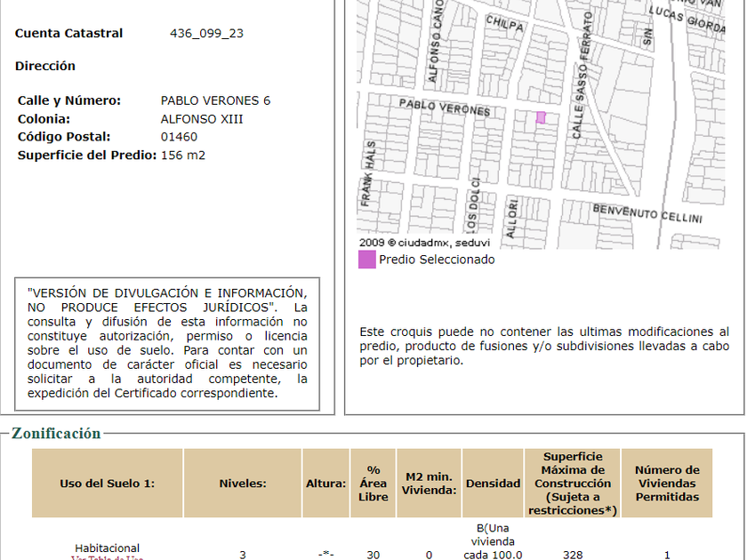
Task: Click the 'Número de Viviendas Permitidas' header
Action: tap(667, 484)
